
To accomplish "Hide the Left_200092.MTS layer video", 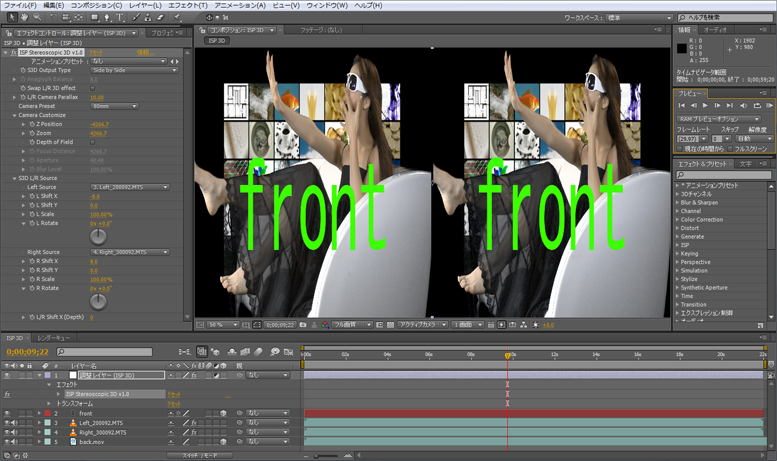I will 7,423.
